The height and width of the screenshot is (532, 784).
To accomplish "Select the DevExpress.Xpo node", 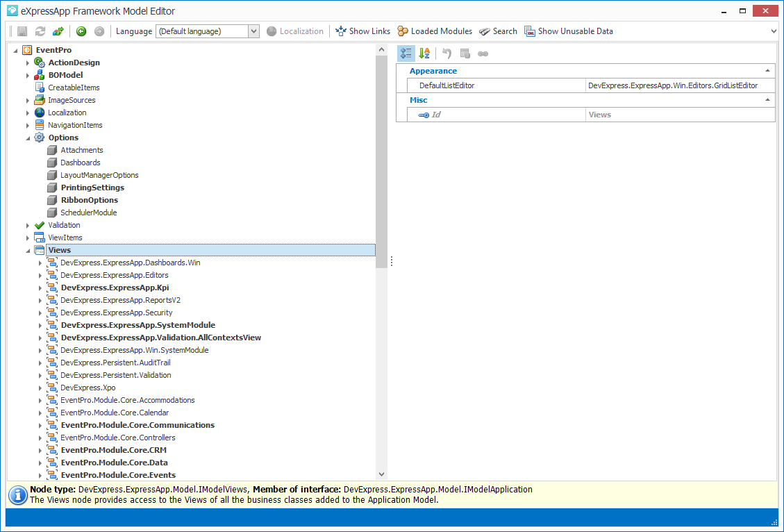I will click(x=88, y=388).
